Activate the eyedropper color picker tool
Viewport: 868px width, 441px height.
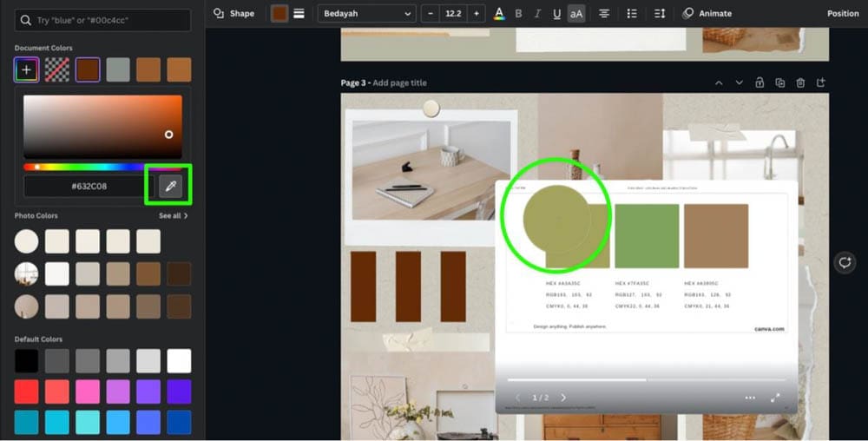[171, 186]
